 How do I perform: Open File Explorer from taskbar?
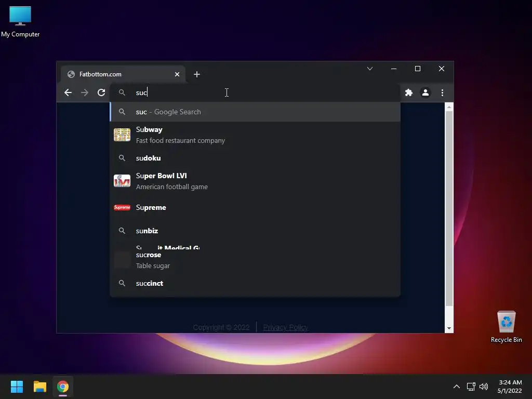click(39, 387)
